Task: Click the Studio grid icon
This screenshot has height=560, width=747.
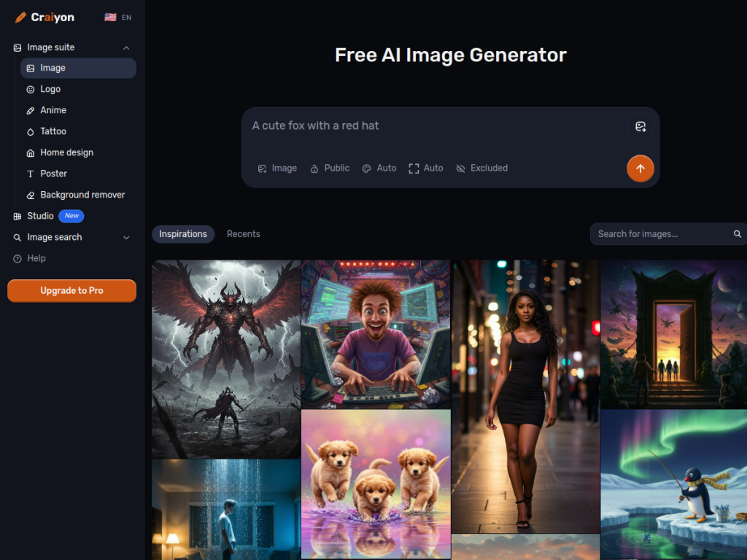Action: (18, 216)
